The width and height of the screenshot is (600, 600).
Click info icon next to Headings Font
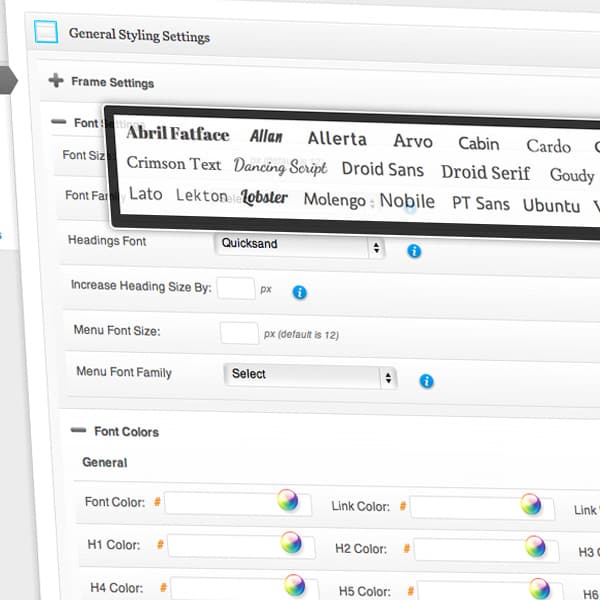coord(414,251)
